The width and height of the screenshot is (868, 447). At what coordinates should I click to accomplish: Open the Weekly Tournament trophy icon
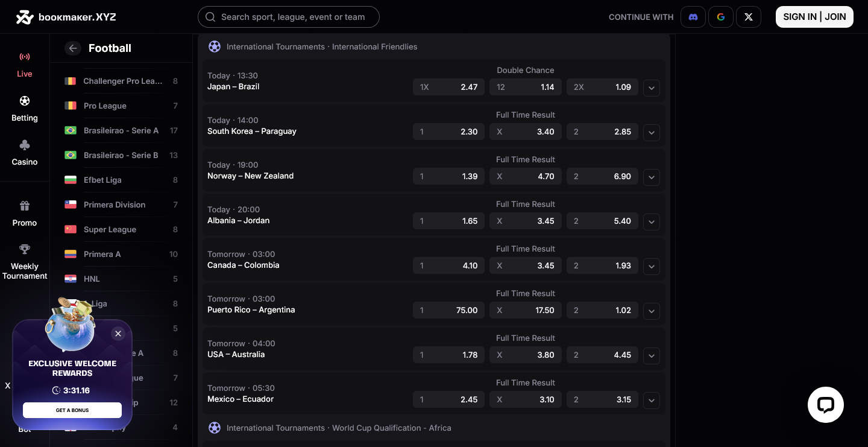click(x=25, y=249)
